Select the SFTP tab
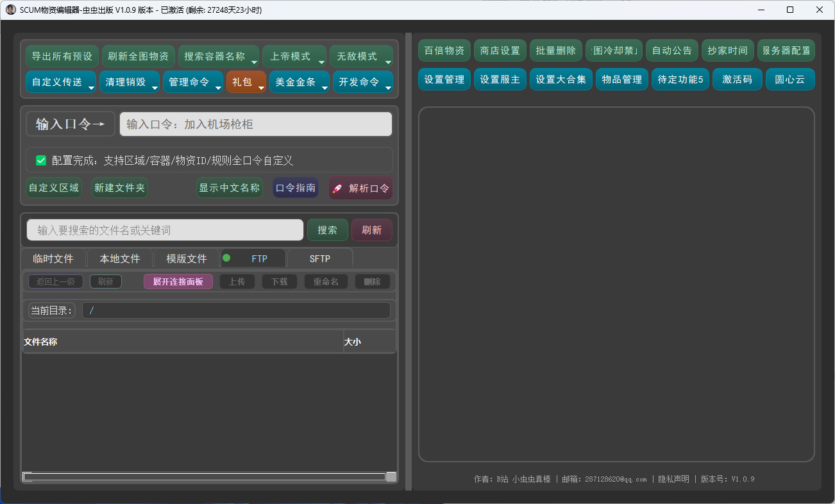The image size is (835, 504). (320, 258)
